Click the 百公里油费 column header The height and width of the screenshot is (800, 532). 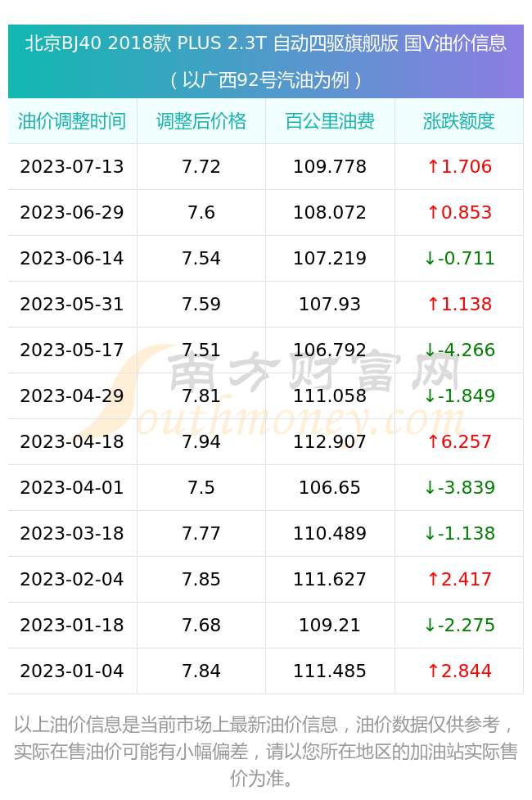point(330,121)
